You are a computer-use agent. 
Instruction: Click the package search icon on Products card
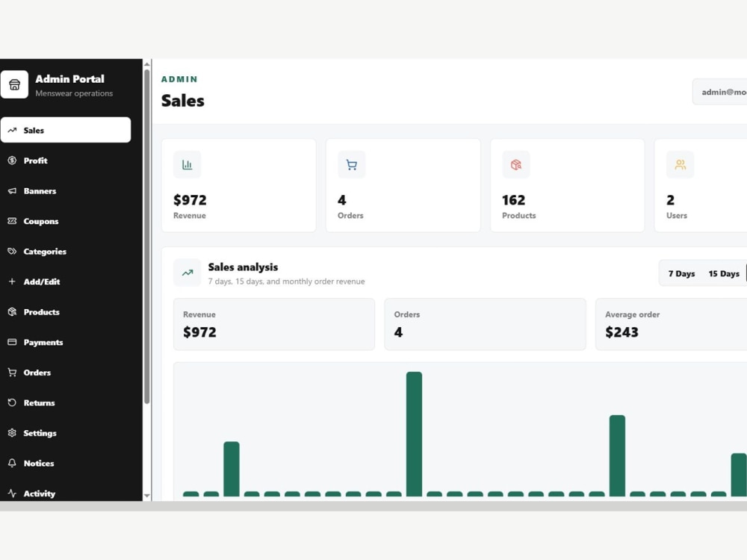516,165
